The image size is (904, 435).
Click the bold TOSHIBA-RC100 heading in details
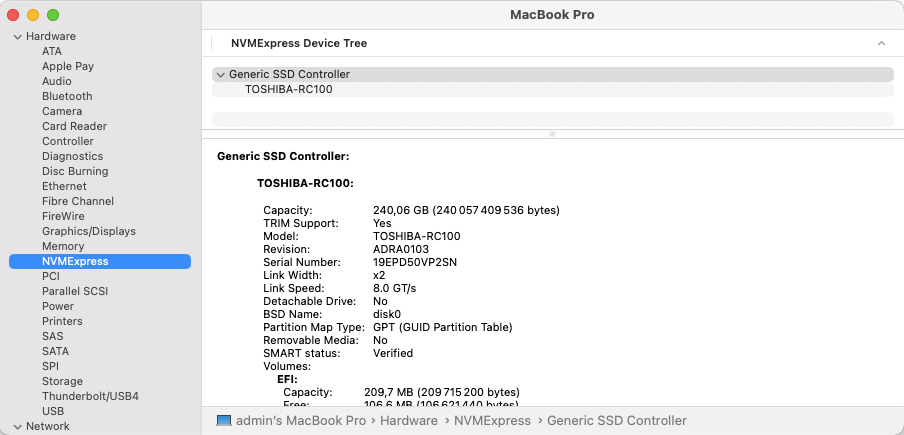(x=305, y=184)
